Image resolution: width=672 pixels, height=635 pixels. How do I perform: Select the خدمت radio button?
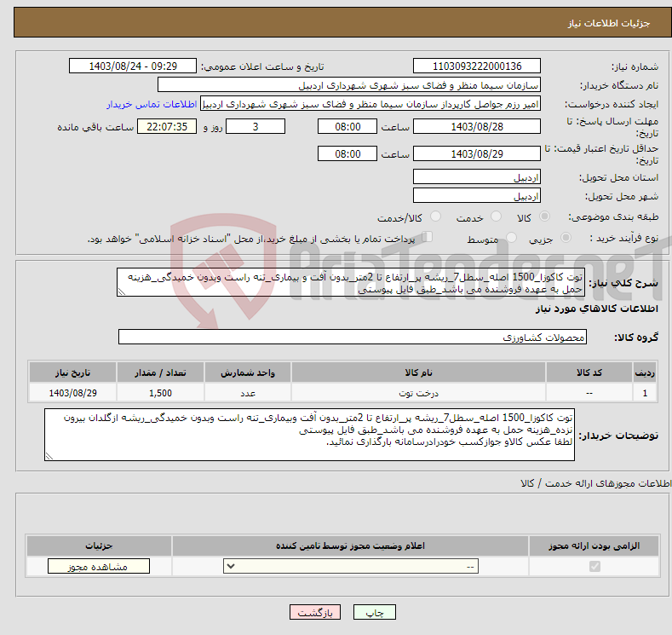coord(496,216)
